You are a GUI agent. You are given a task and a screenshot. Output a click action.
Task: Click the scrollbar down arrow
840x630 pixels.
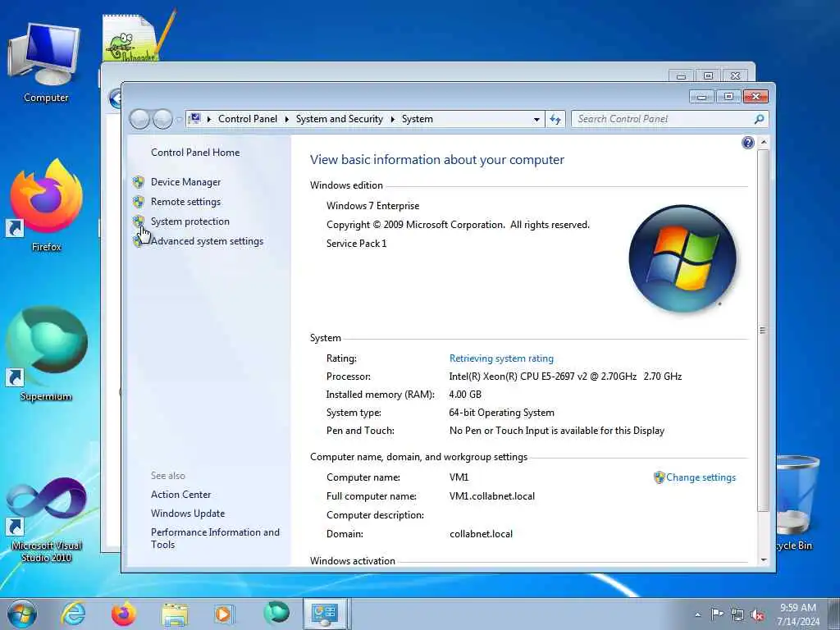[x=764, y=559]
